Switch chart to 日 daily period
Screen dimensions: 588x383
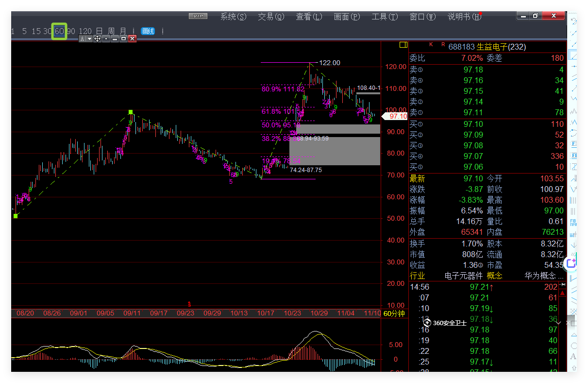tap(99, 31)
